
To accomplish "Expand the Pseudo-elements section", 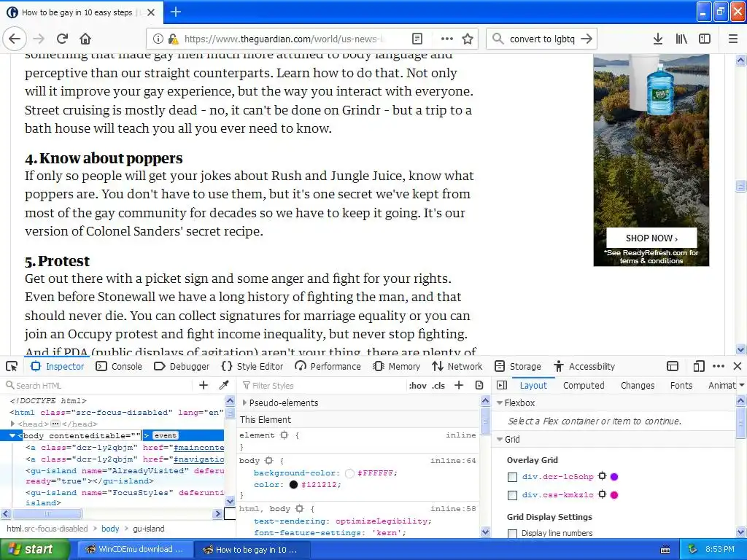I will tap(244, 402).
